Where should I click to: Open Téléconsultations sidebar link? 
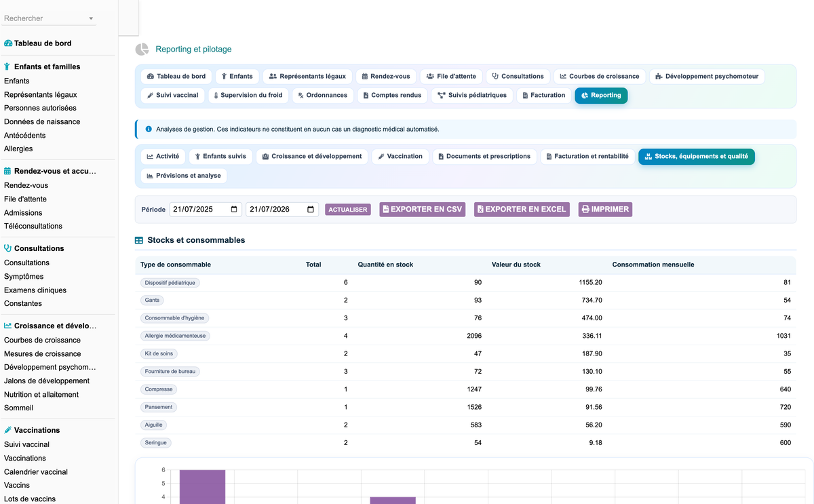[33, 227]
